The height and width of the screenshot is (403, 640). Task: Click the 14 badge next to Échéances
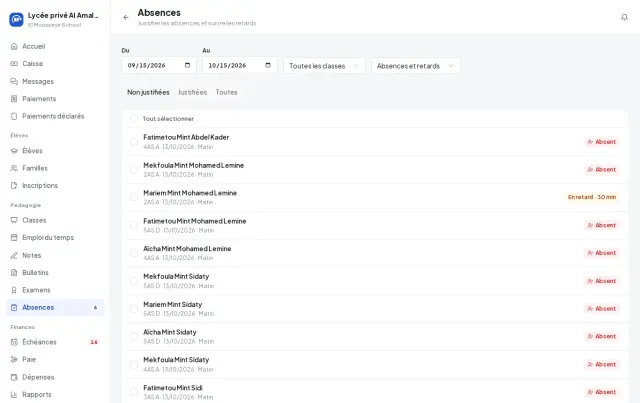(94, 342)
